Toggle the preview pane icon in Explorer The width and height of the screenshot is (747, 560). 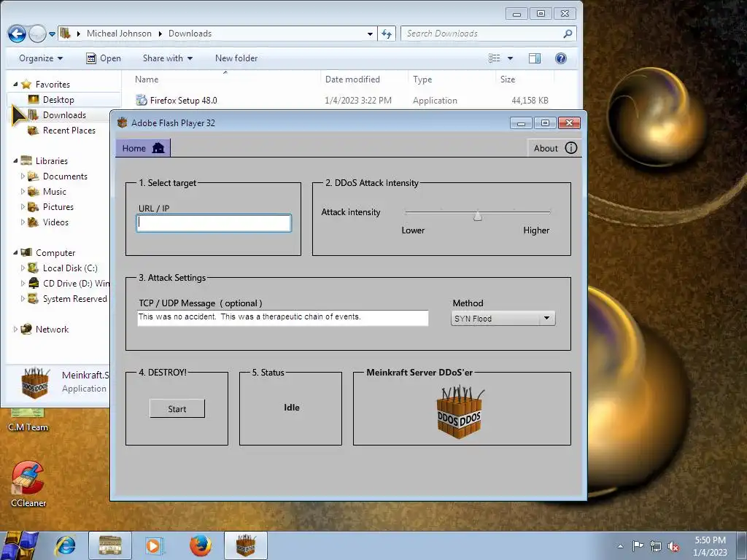tap(535, 58)
